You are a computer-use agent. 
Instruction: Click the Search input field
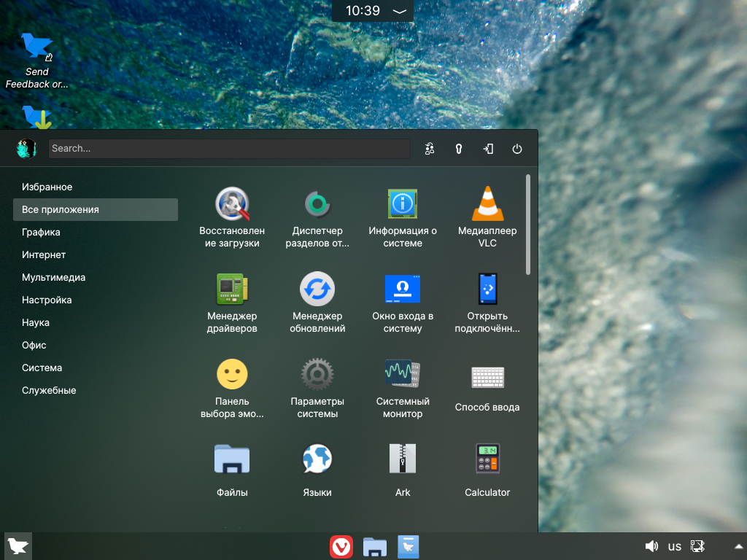[x=229, y=149]
